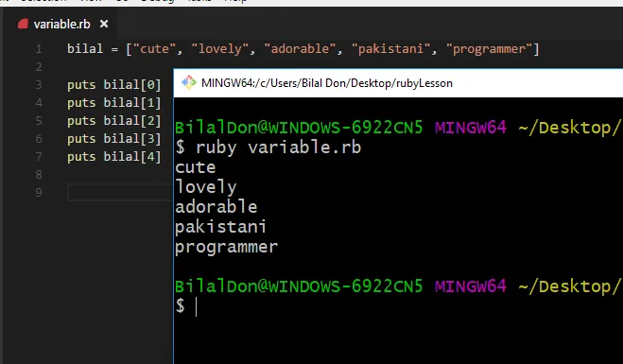The width and height of the screenshot is (623, 364).
Task: Click line number 9 in the gutter
Action: click(x=39, y=192)
